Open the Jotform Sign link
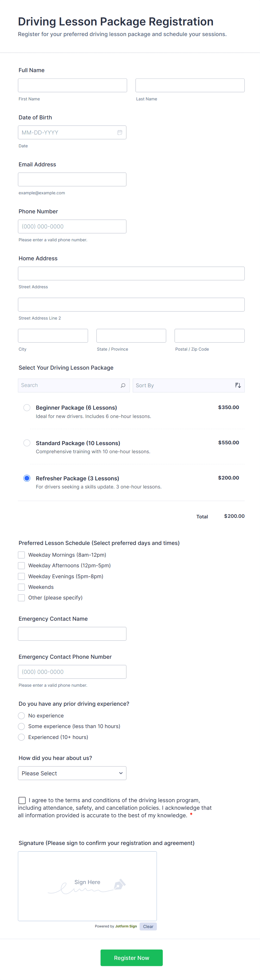 [126, 926]
